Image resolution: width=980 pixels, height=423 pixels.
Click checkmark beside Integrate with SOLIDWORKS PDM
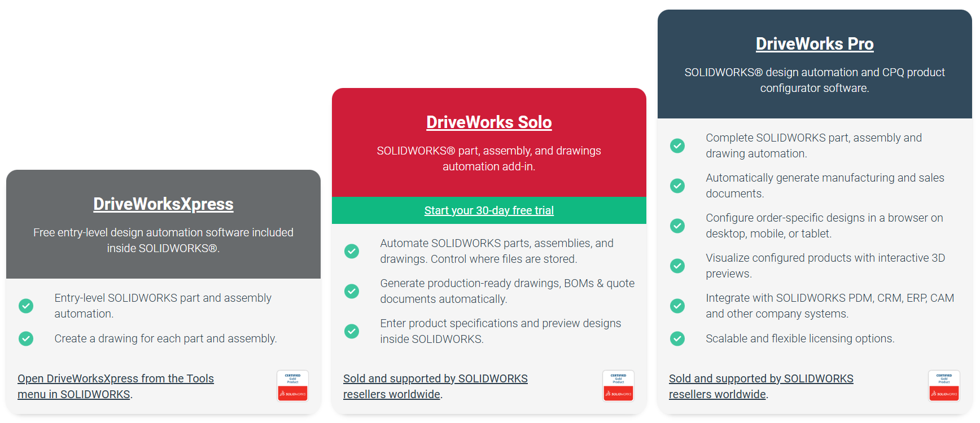click(x=677, y=306)
